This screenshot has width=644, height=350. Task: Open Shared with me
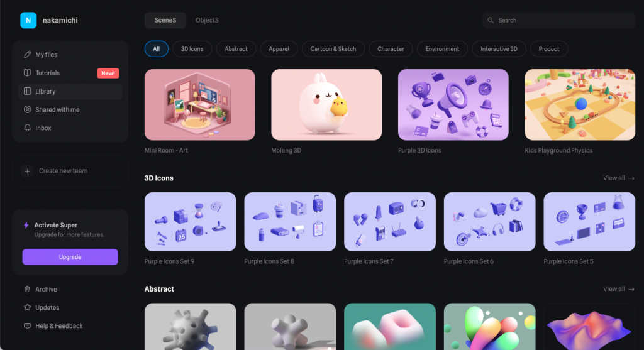tap(70, 109)
